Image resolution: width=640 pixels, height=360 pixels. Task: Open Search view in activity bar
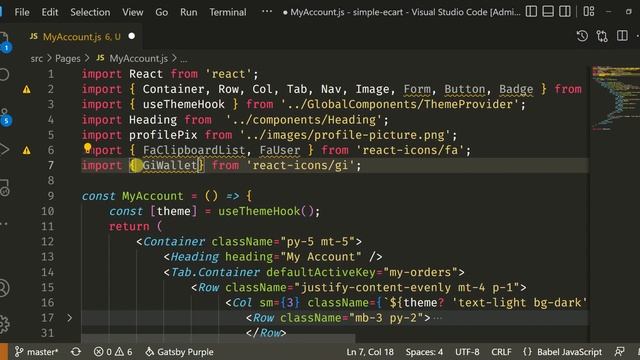click(x=4, y=75)
